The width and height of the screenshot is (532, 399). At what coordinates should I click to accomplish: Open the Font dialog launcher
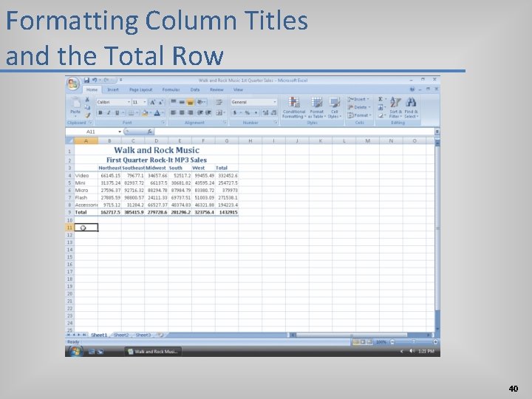click(x=163, y=123)
